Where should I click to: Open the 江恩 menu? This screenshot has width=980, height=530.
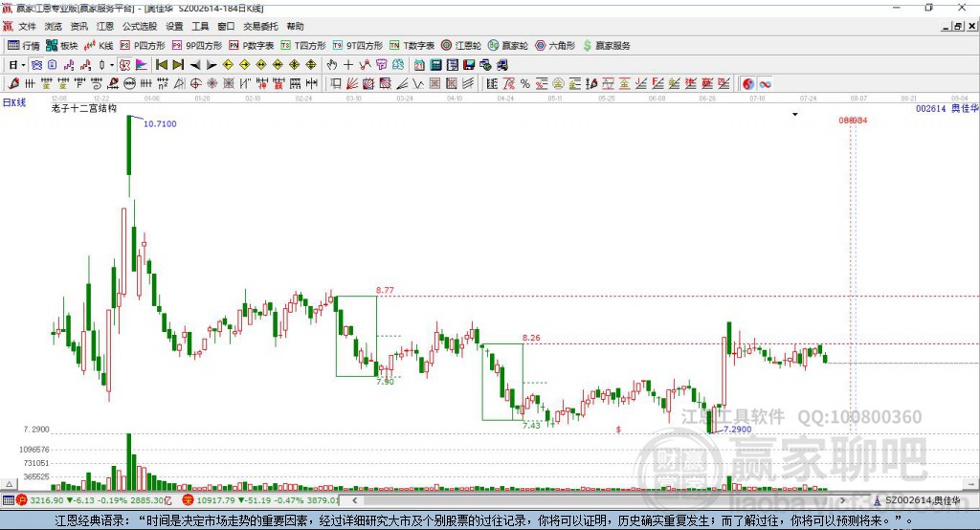click(105, 26)
